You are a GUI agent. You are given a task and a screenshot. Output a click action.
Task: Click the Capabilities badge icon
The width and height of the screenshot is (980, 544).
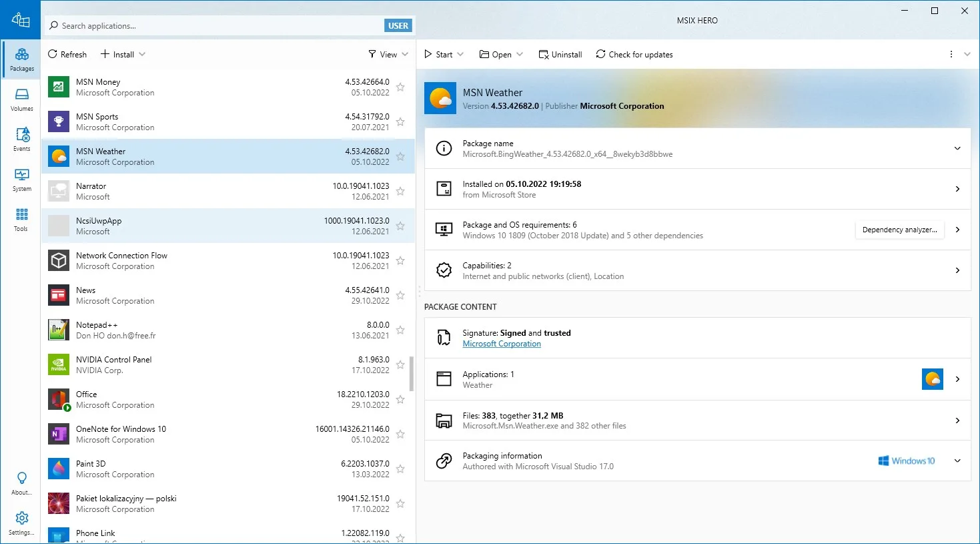(444, 270)
